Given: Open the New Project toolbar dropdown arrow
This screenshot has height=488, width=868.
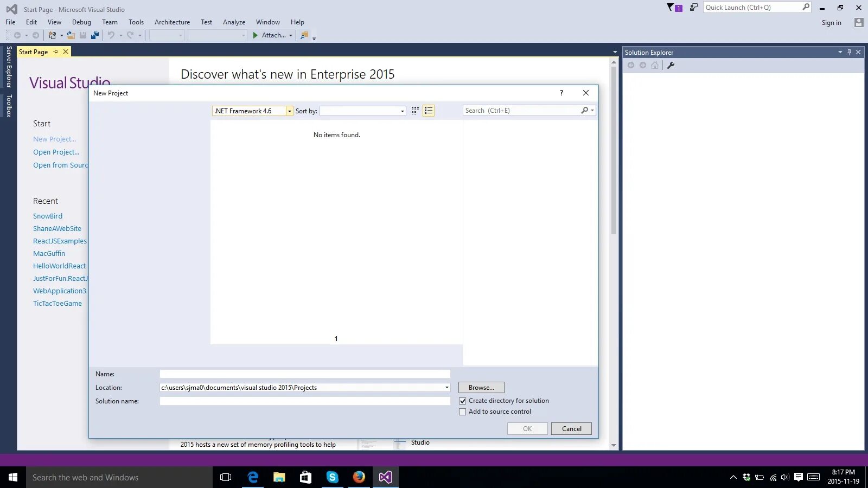Looking at the screenshot, I should pos(61,36).
